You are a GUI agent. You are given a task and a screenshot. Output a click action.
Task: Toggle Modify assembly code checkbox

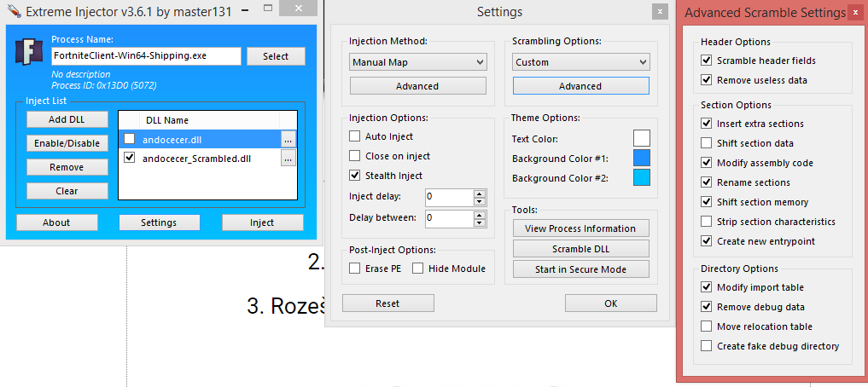point(706,163)
